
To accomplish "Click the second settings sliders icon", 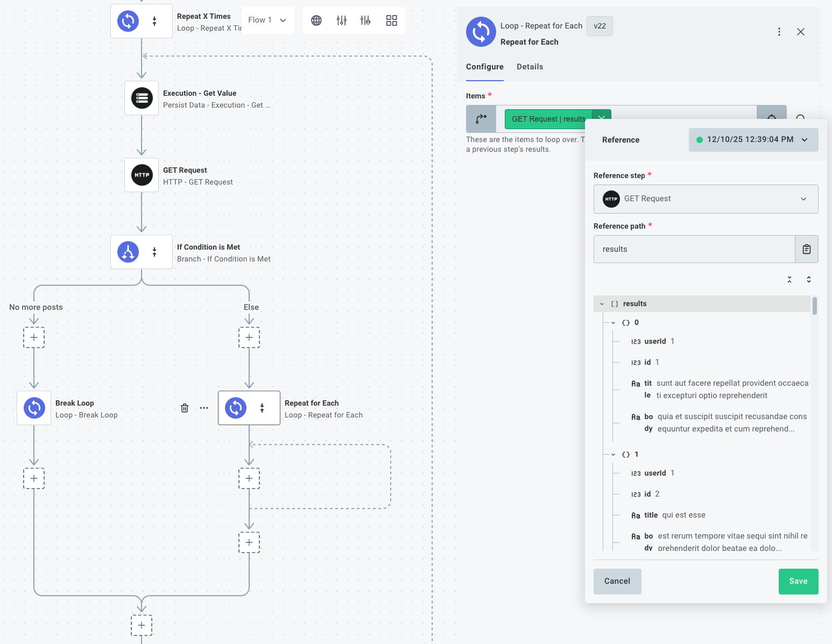I will pyautogui.click(x=365, y=20).
